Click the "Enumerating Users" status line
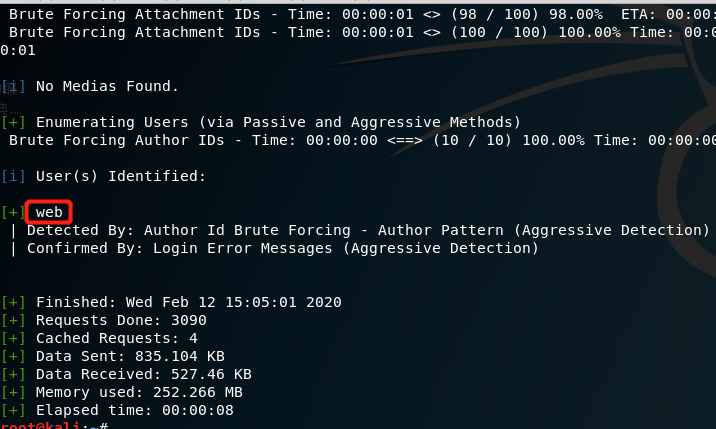Viewport: 716px width, 429px height. 278,122
